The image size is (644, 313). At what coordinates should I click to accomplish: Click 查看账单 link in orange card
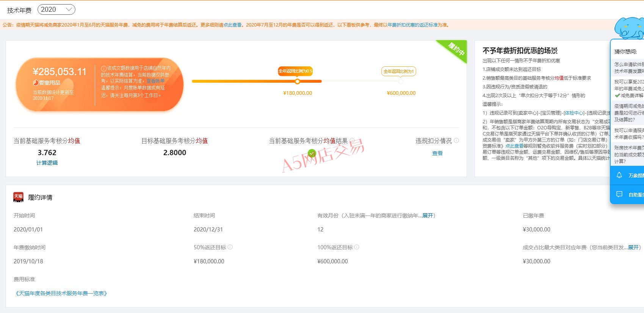coord(156,81)
